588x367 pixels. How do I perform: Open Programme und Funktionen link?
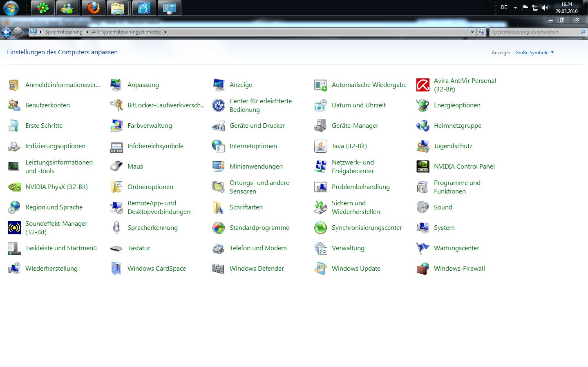457,187
